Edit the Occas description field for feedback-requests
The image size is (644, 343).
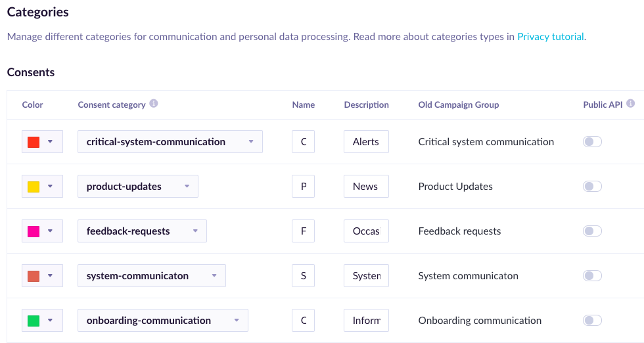tap(366, 231)
